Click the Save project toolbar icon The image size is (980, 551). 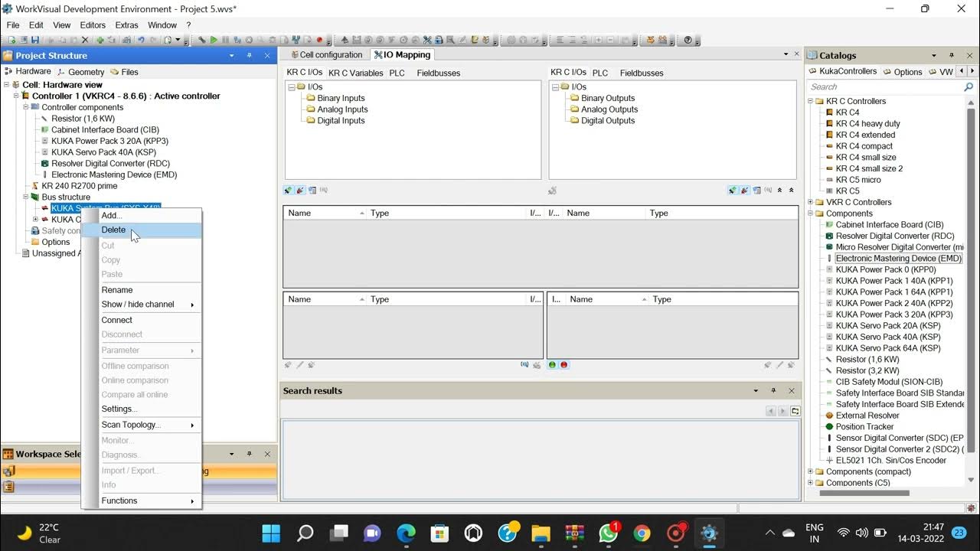click(x=35, y=40)
